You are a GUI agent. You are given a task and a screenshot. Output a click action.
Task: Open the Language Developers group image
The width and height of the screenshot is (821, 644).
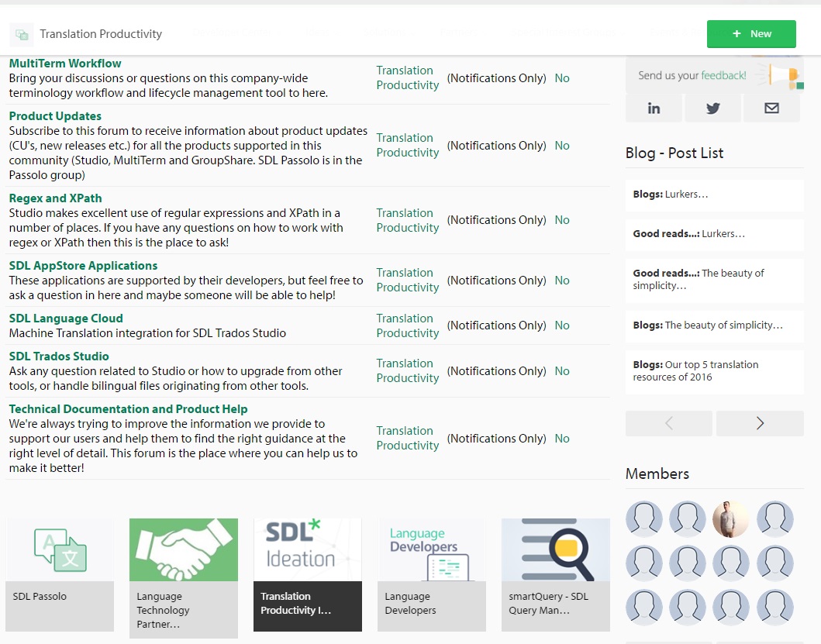[432, 549]
